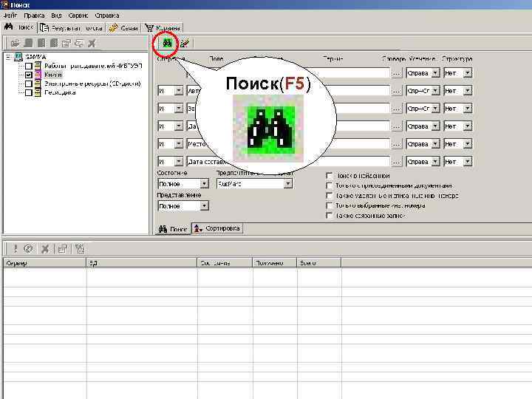
Task: Open the Справка menu
Action: [x=107, y=16]
